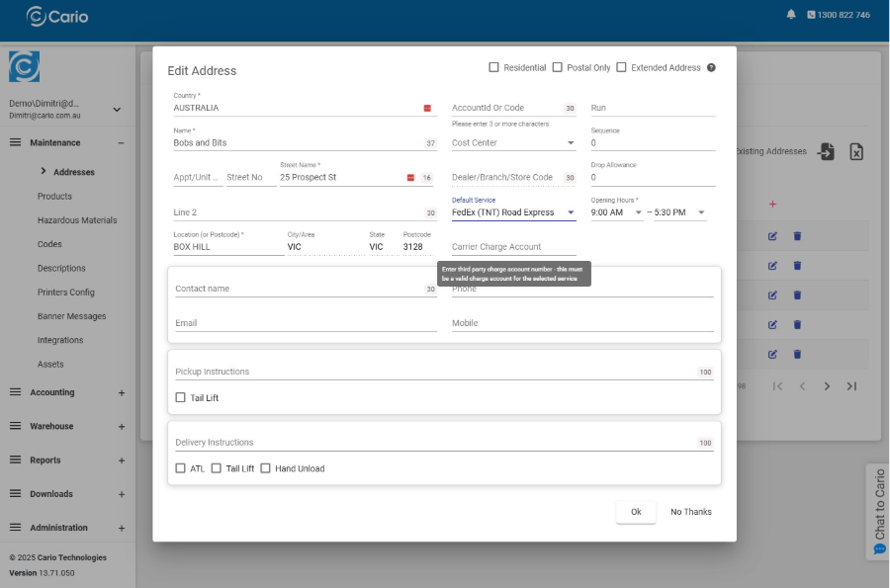This screenshot has width=890, height=588.
Task: Click the import addresses file icon
Action: 826,151
